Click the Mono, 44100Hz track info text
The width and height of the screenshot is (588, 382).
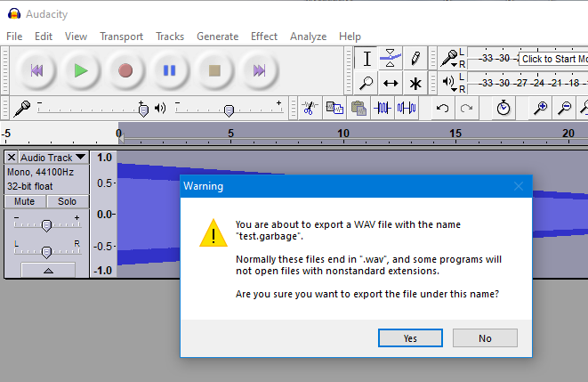coord(41,172)
